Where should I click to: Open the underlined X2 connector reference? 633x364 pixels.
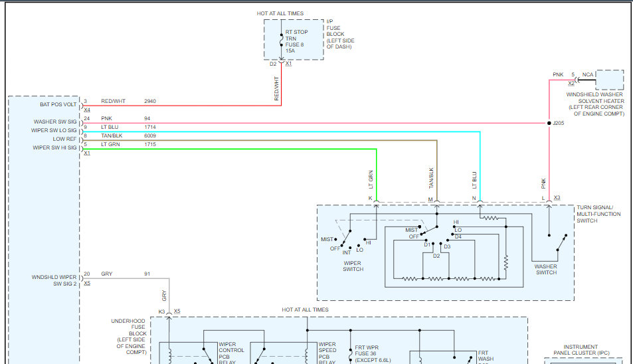click(571, 84)
